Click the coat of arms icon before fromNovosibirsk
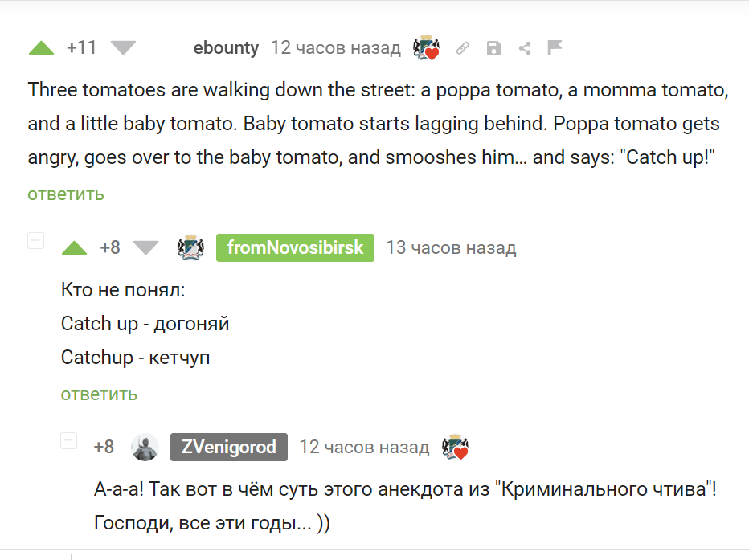The image size is (749, 560). click(x=190, y=247)
